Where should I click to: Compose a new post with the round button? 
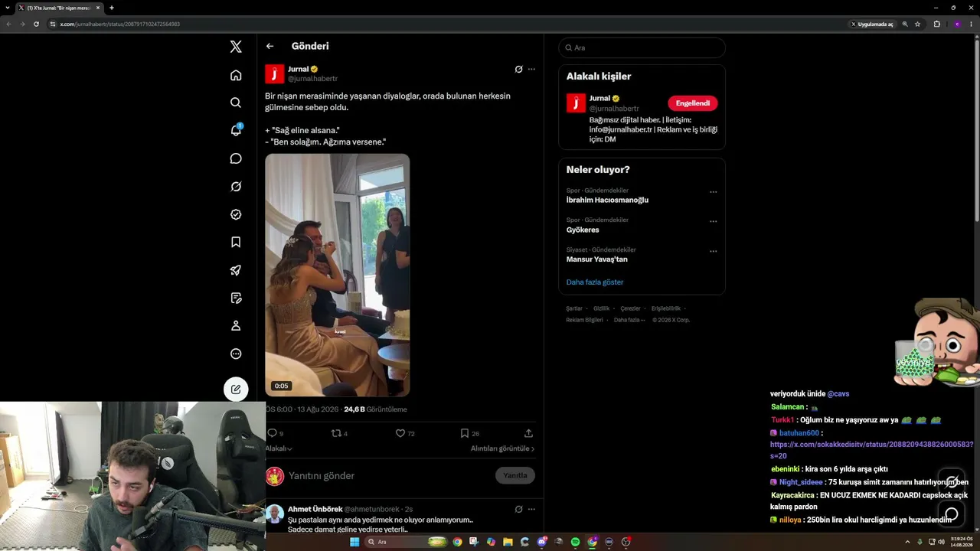[x=236, y=390]
